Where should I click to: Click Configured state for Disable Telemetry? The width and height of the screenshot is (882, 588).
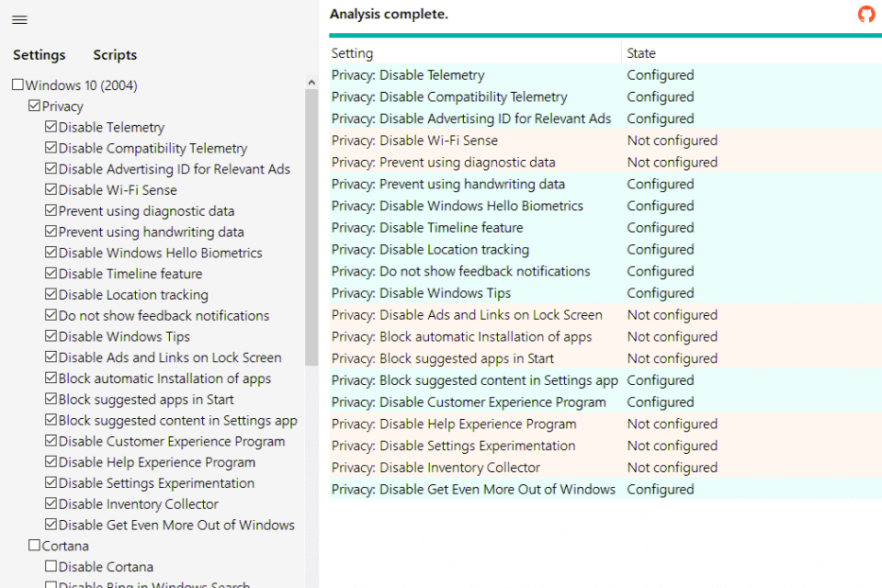pyautogui.click(x=661, y=74)
